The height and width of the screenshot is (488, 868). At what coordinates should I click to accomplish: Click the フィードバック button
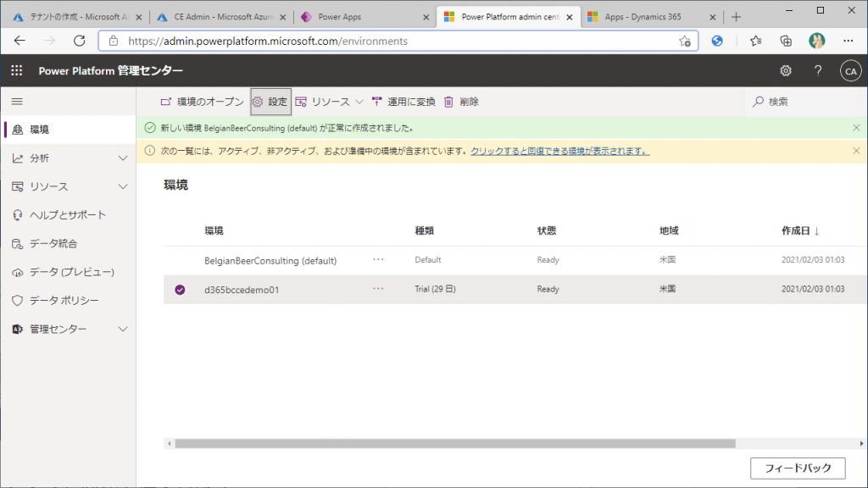coord(798,468)
